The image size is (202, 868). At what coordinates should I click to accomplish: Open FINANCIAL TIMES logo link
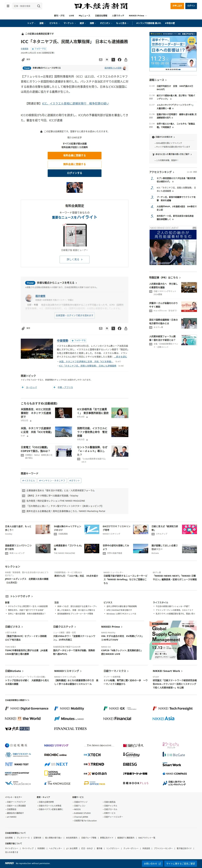tap(70, 728)
